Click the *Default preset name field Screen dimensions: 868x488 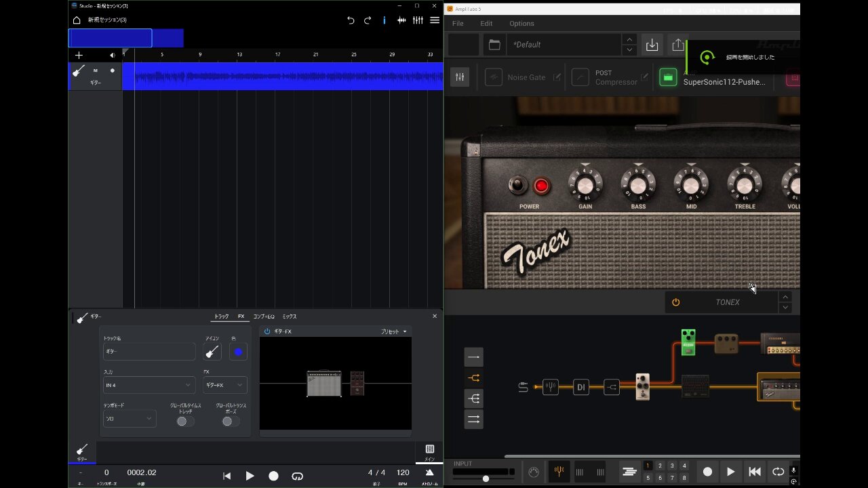pos(564,45)
